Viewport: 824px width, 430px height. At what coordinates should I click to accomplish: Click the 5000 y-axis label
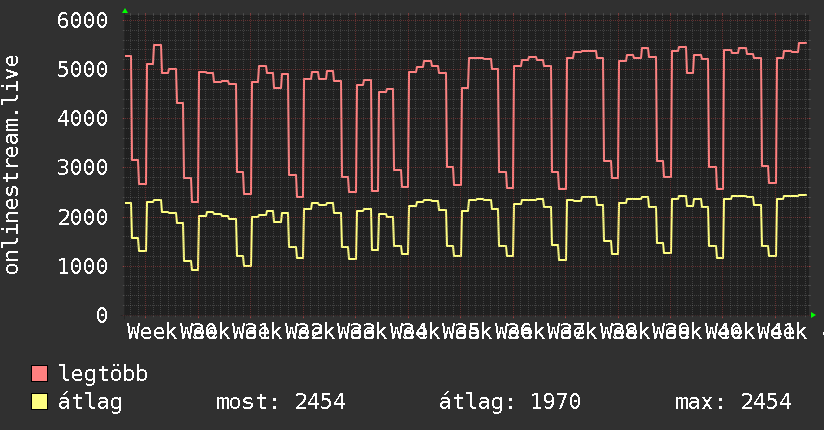click(83, 69)
